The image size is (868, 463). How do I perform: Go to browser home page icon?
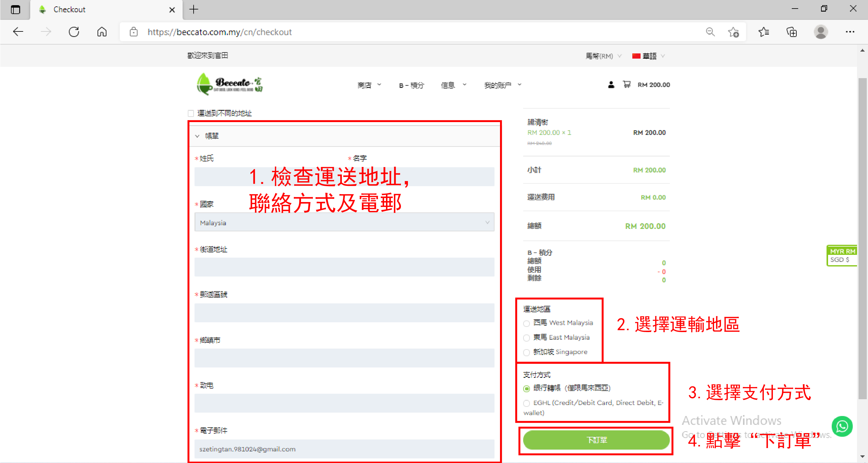(102, 32)
